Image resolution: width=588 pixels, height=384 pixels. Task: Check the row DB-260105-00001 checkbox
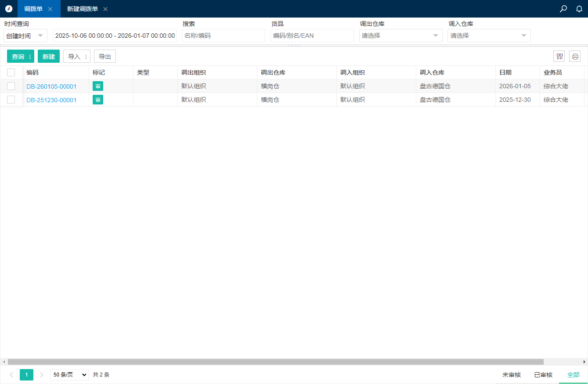pos(11,86)
